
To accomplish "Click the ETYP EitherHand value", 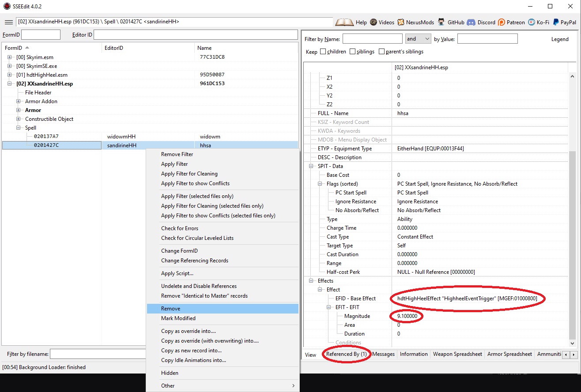I will coord(430,149).
